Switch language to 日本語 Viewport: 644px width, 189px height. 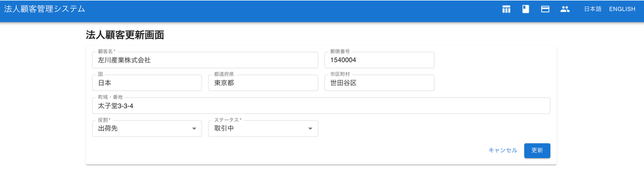tap(592, 9)
